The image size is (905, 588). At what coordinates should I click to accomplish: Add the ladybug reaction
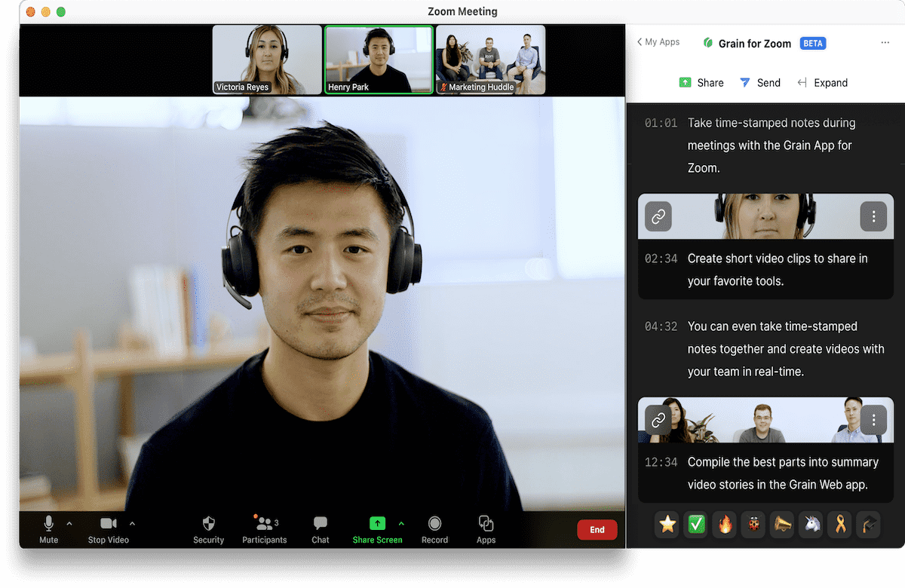tap(754, 525)
